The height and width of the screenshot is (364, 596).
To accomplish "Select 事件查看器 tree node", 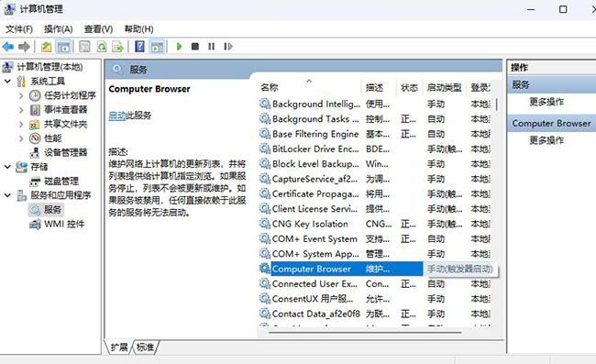I will pyautogui.click(x=66, y=110).
